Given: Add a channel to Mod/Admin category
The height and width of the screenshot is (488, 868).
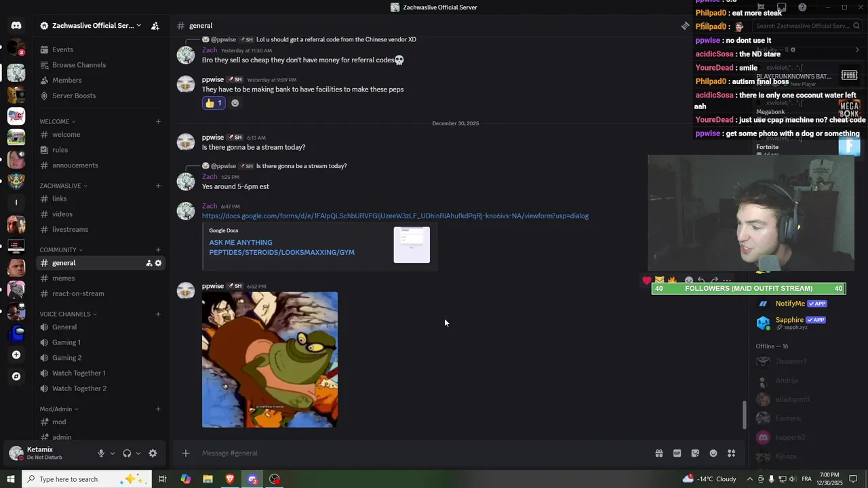Looking at the screenshot, I should tap(158, 409).
